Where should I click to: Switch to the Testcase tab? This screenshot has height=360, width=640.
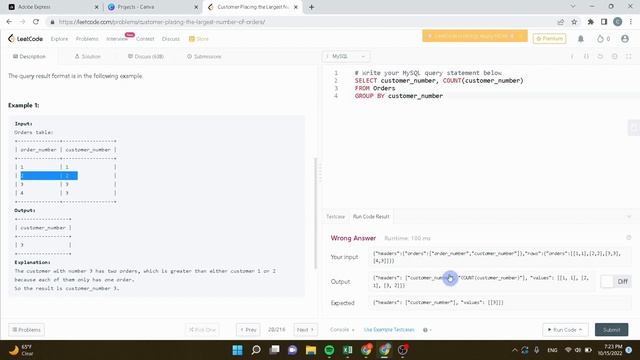(x=336, y=216)
